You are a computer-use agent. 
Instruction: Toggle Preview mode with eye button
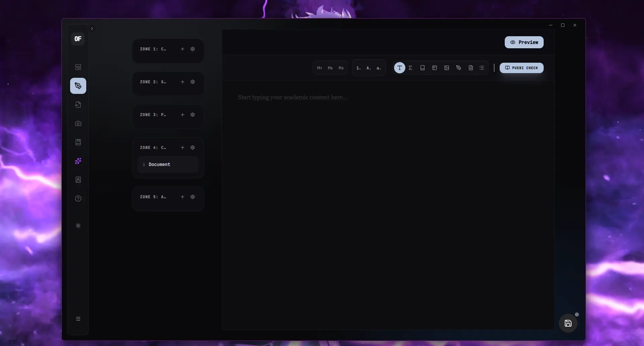point(524,42)
